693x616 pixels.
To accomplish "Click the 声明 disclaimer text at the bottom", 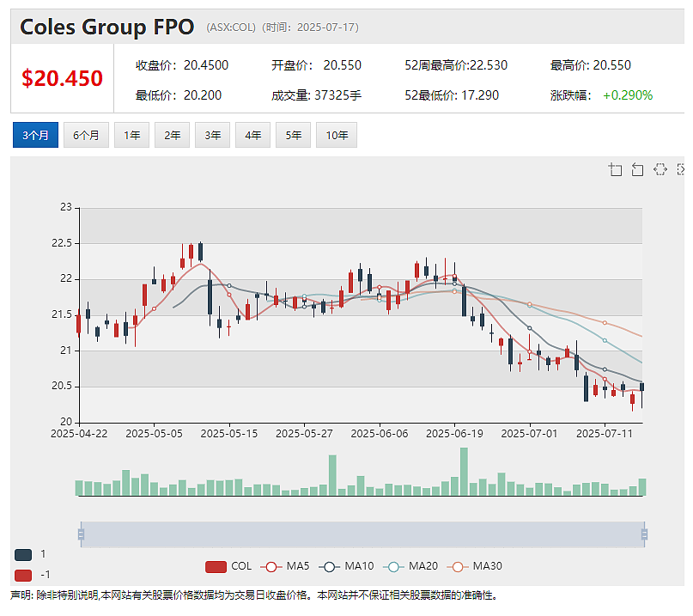I will [x=254, y=595].
